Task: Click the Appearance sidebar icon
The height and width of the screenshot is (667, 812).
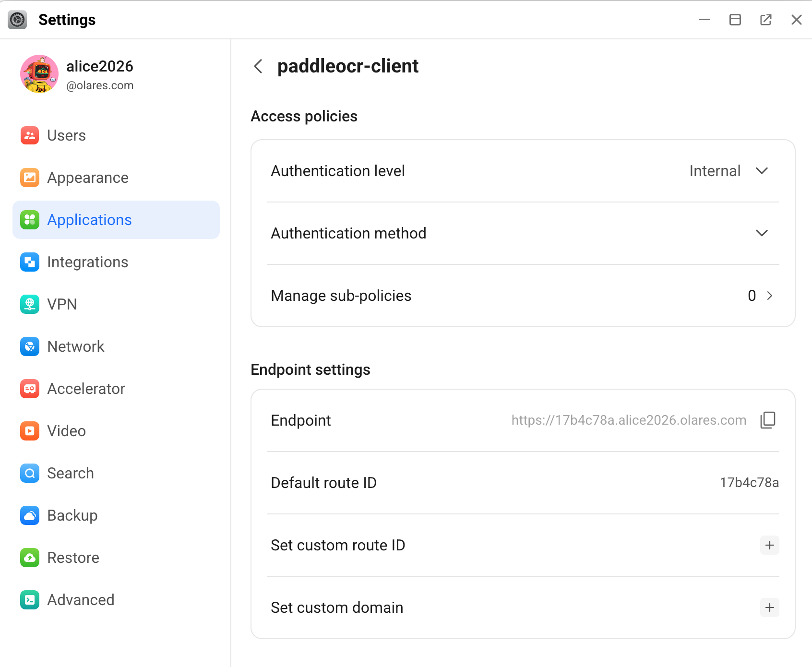Action: 30,178
